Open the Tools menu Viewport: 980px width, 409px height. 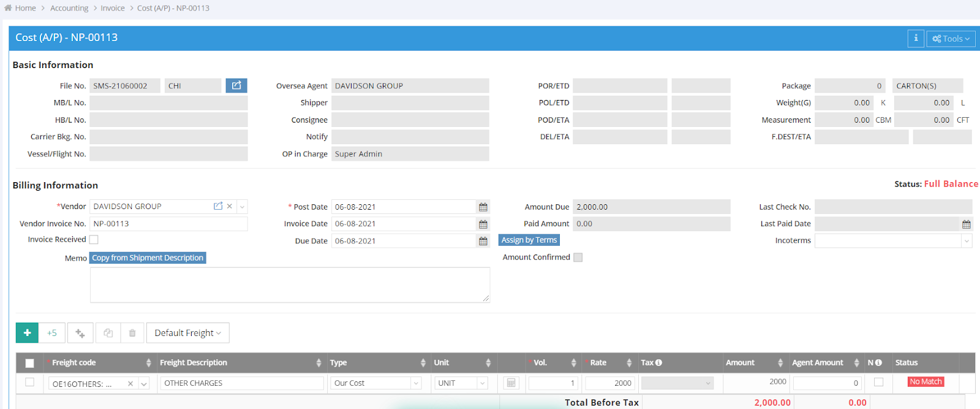(951, 39)
